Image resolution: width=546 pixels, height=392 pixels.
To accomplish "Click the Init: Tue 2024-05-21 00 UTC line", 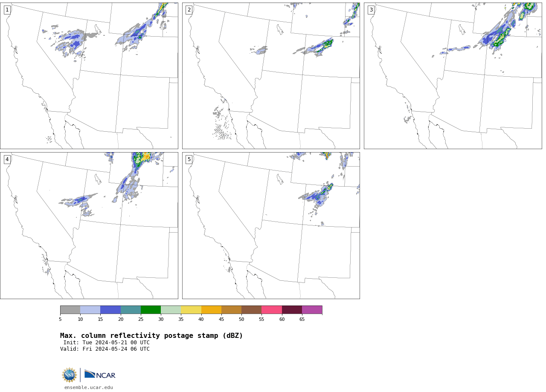I will [107, 343].
